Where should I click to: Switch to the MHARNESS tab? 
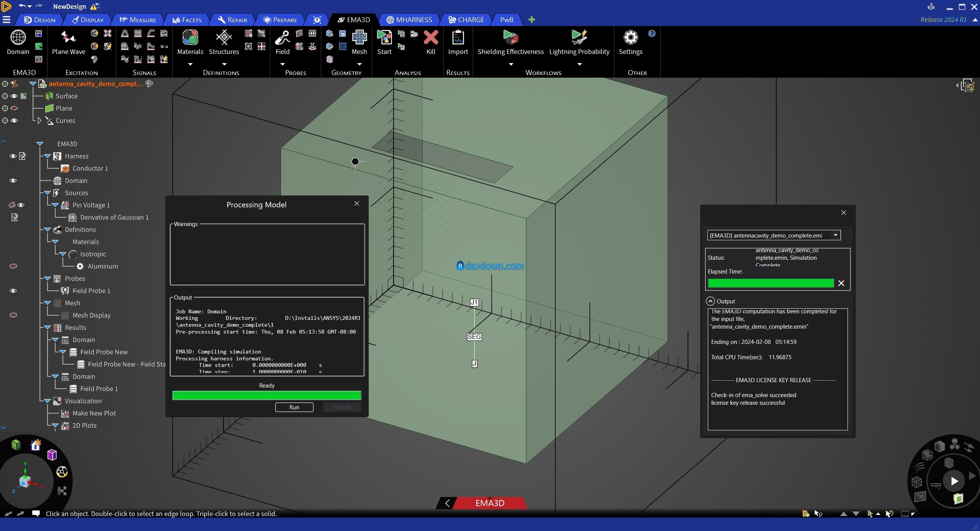[x=409, y=20]
